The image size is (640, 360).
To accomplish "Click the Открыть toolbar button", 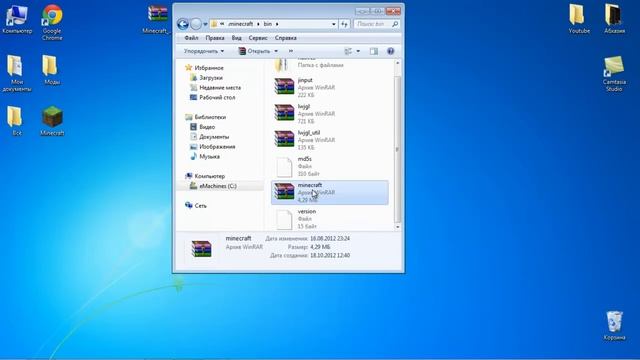I will coord(255,51).
